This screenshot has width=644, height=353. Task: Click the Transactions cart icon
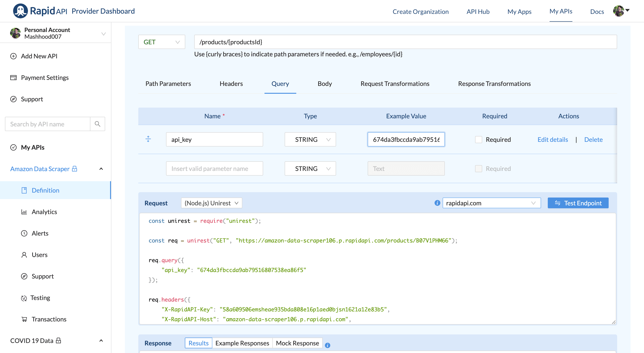[x=24, y=319]
